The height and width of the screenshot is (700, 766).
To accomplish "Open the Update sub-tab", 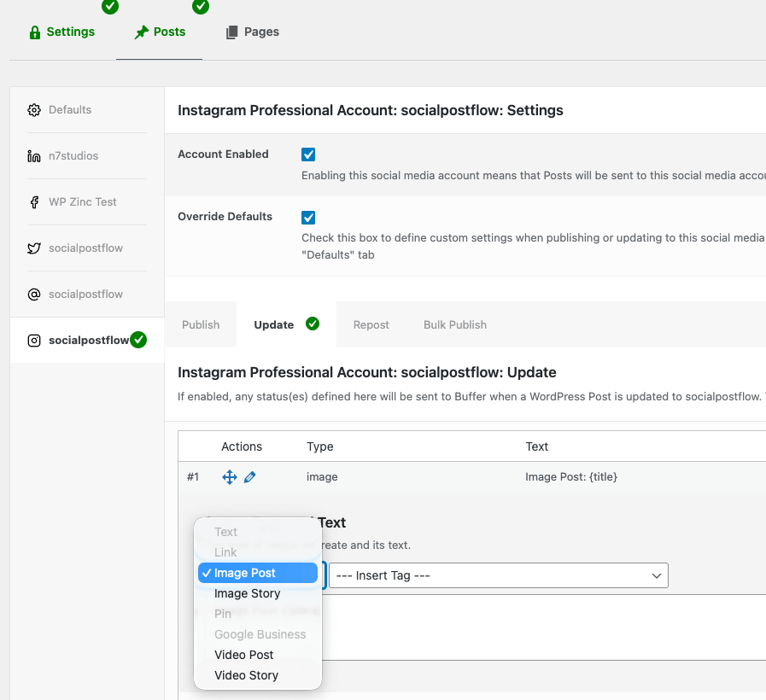I will point(286,325).
